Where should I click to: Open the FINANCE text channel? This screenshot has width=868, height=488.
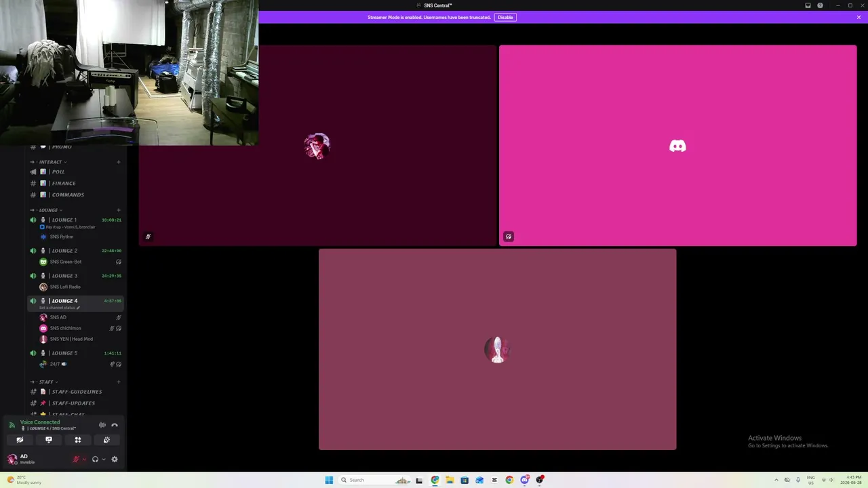click(x=76, y=184)
